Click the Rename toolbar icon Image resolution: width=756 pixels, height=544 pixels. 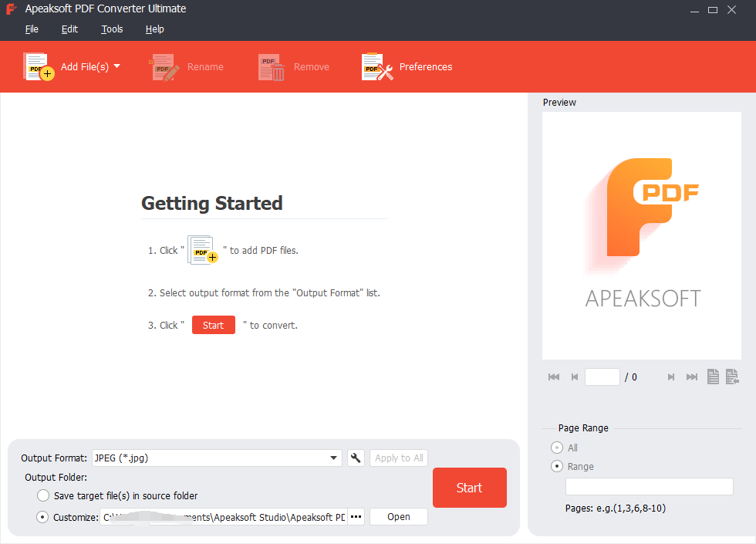(164, 66)
